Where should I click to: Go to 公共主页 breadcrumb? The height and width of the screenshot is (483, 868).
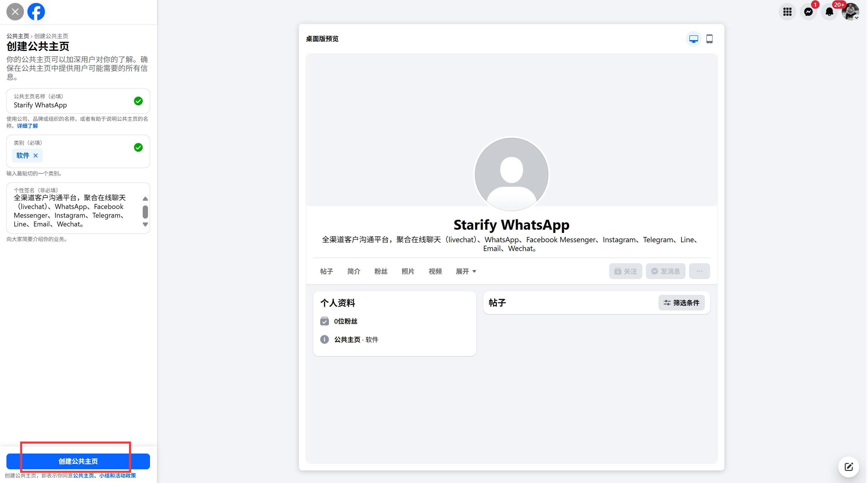(x=18, y=36)
